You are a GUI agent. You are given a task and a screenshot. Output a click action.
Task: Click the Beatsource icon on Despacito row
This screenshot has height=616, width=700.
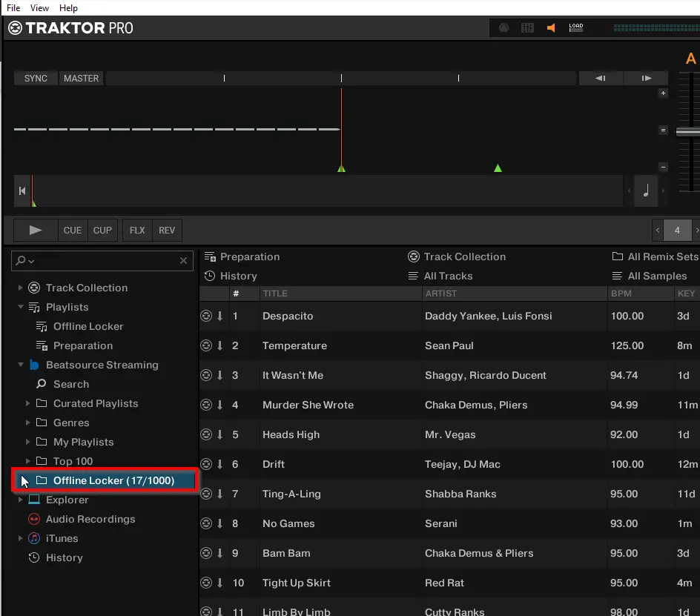click(206, 316)
